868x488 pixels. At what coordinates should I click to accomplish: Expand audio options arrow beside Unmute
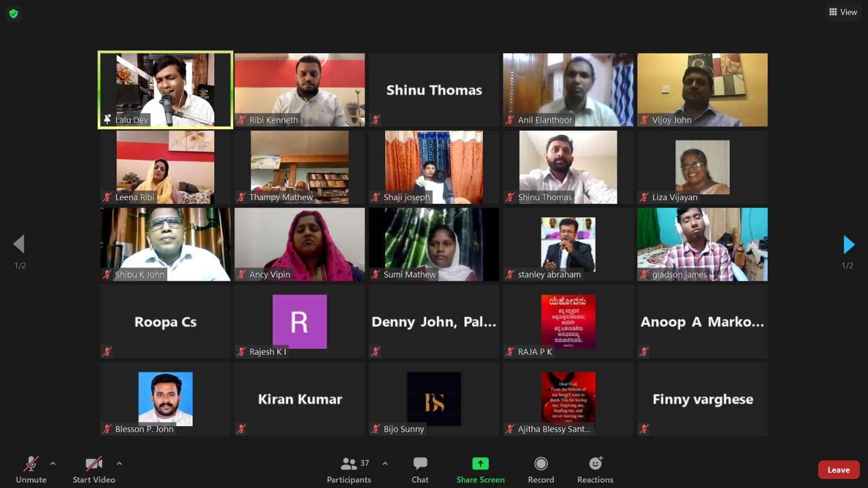(53, 464)
